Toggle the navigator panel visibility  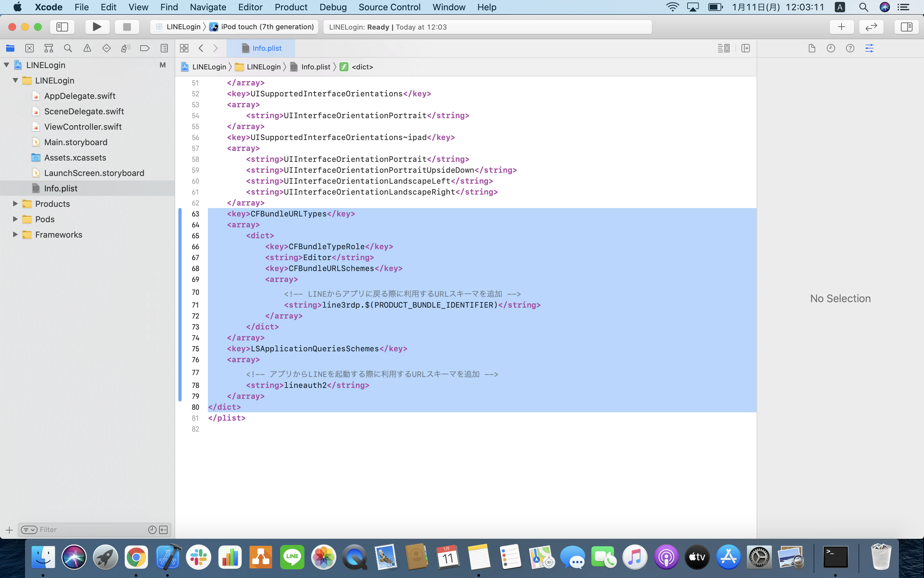point(62,27)
